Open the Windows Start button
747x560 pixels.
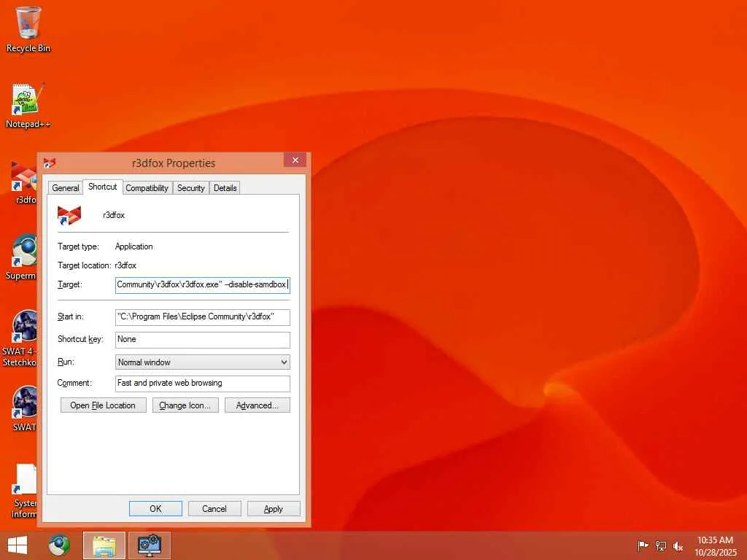click(18, 545)
